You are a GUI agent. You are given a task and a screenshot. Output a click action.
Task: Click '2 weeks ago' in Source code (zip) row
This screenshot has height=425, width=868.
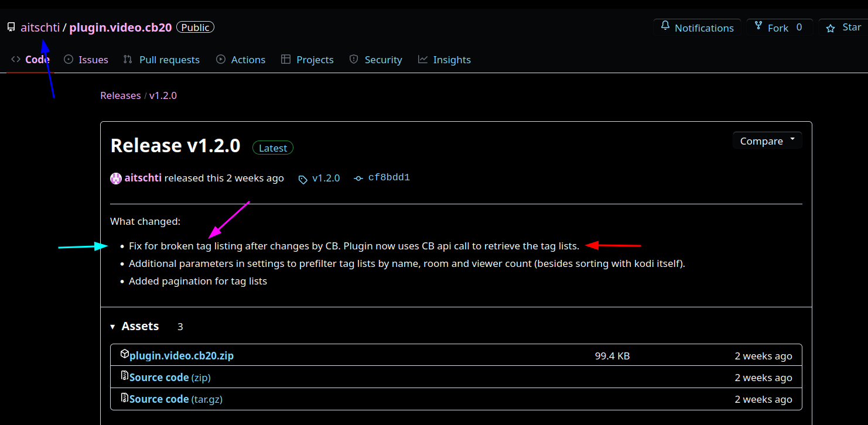(x=763, y=378)
